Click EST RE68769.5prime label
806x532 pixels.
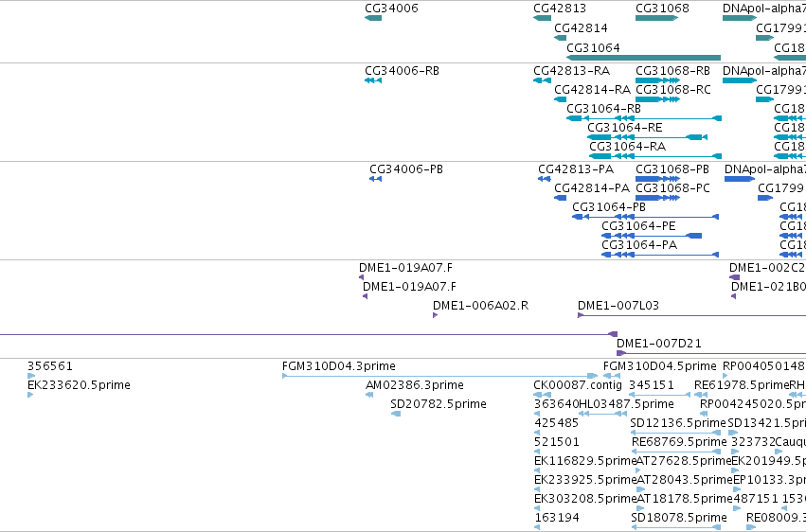679,443
